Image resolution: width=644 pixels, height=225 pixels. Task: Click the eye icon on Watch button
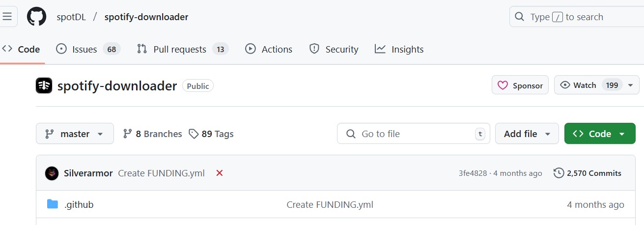[565, 85]
